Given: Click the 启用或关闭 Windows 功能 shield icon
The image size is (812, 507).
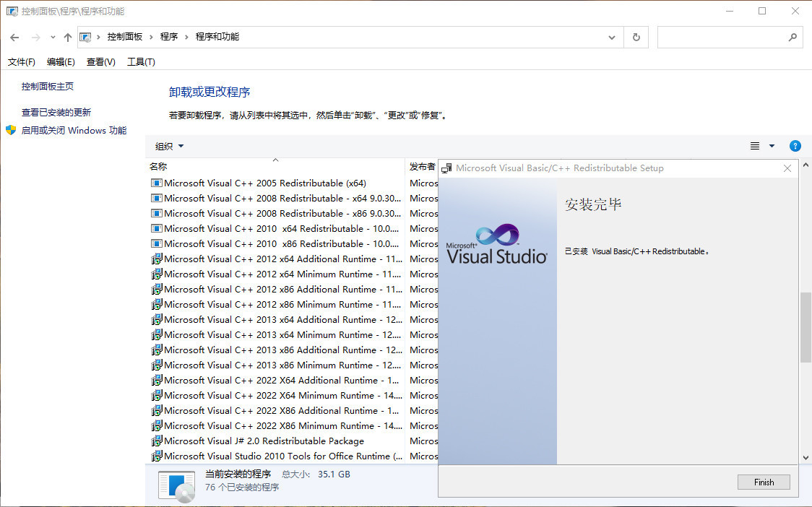Looking at the screenshot, I should (x=11, y=129).
